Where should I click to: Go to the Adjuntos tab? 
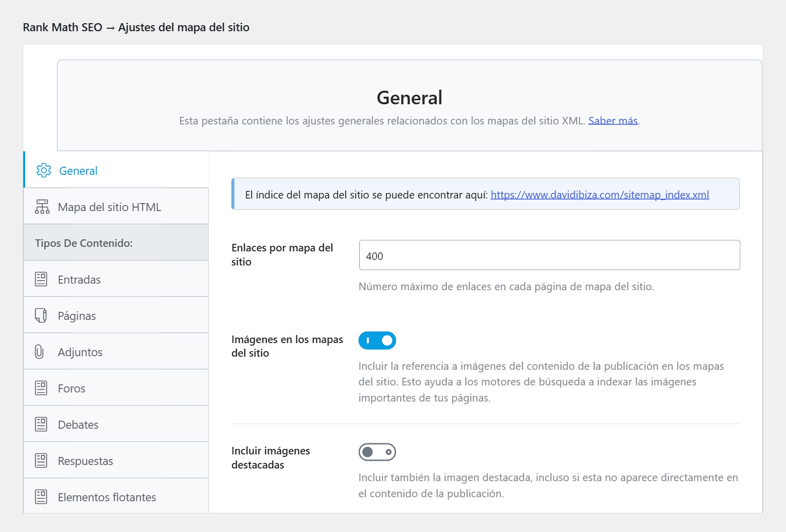116,351
